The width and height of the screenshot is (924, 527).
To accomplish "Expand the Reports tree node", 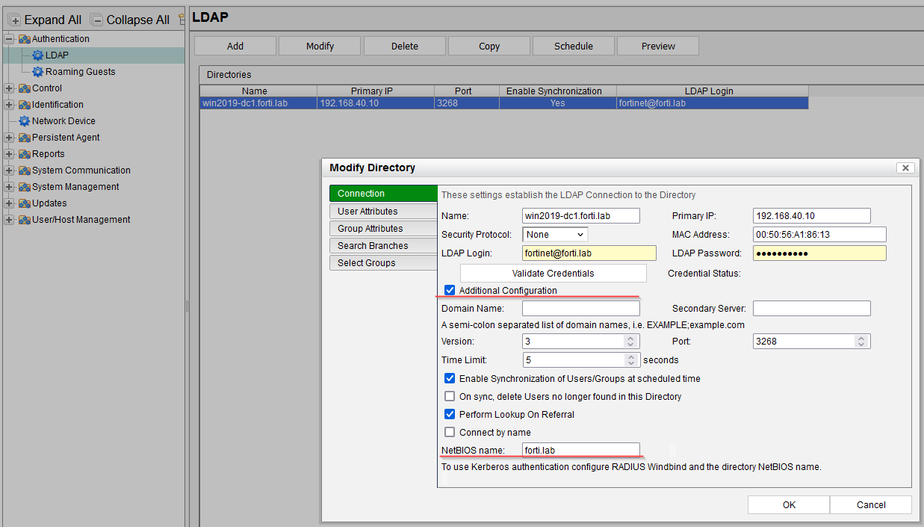I will click(x=9, y=154).
